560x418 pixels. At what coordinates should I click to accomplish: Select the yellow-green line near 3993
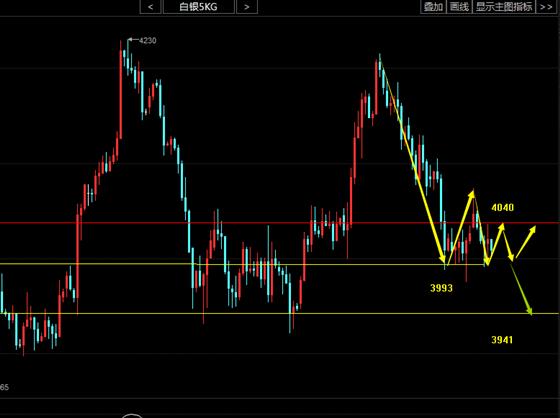[243, 264]
